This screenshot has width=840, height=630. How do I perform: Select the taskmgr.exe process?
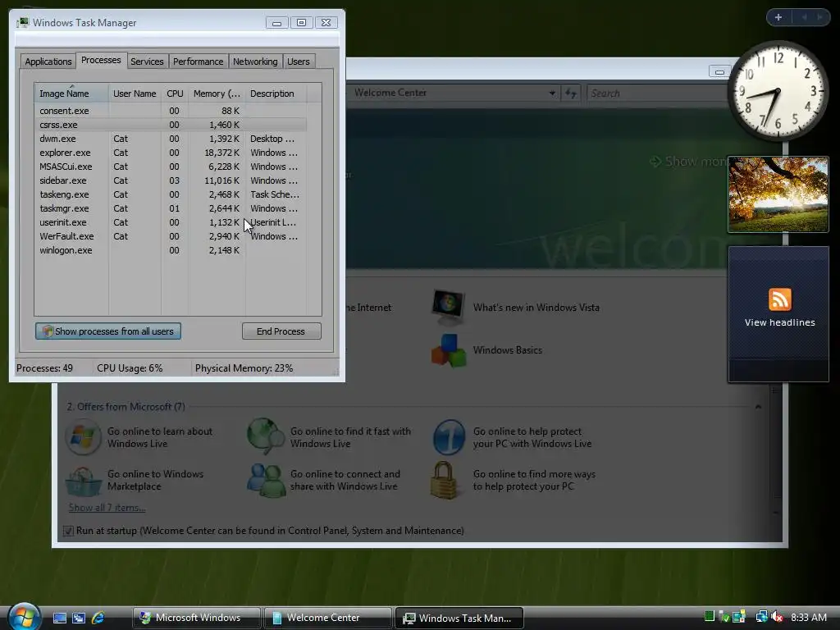tap(171, 208)
